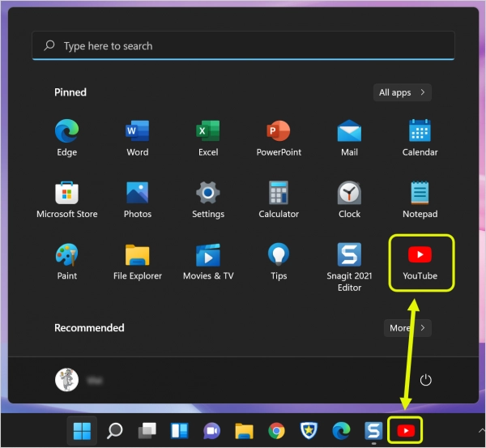Open the Clock app
Viewport: 486px width, 448px height.
pyautogui.click(x=349, y=200)
